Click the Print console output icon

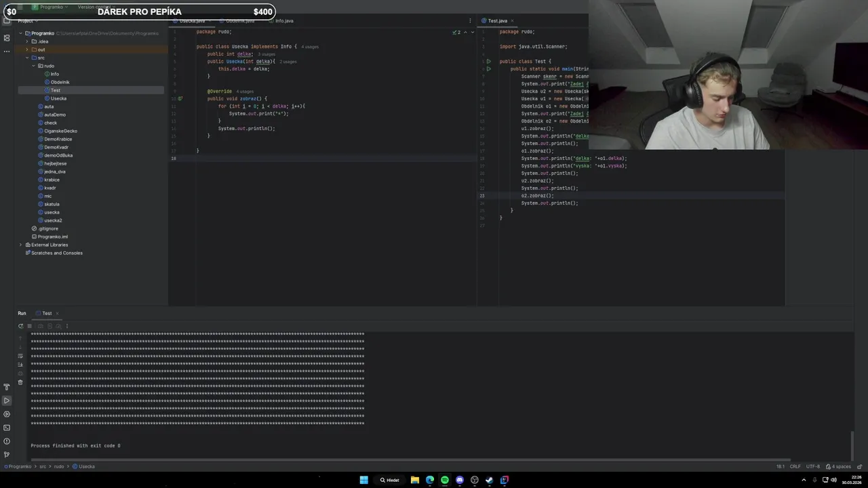(x=20, y=373)
